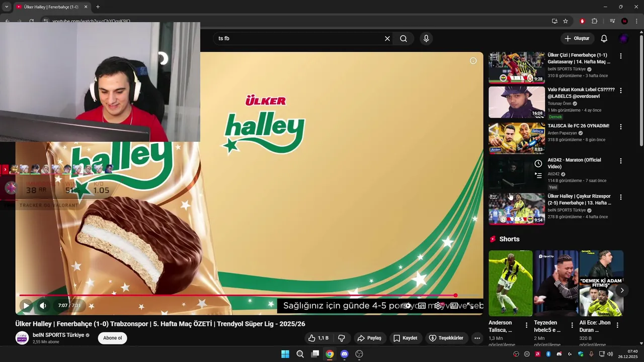Open Discord from taskbar

344,354
